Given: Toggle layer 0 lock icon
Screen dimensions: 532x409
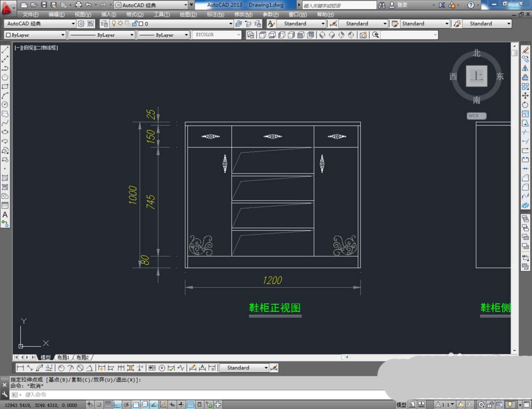Looking at the screenshot, I should point(135,23).
